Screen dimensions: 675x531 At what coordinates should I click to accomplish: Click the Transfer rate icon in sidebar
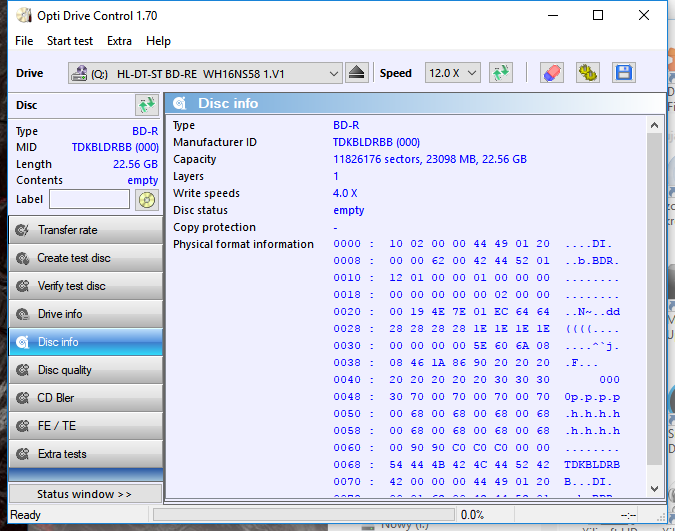pos(22,230)
